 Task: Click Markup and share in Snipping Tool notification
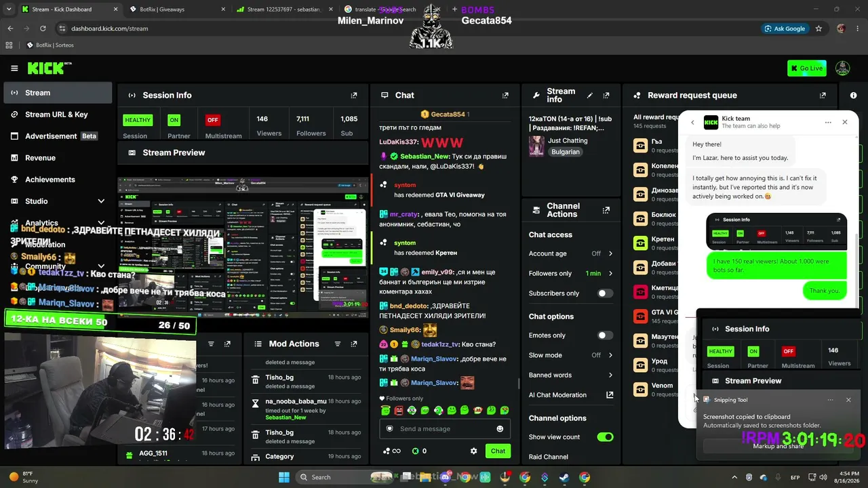[x=778, y=446]
